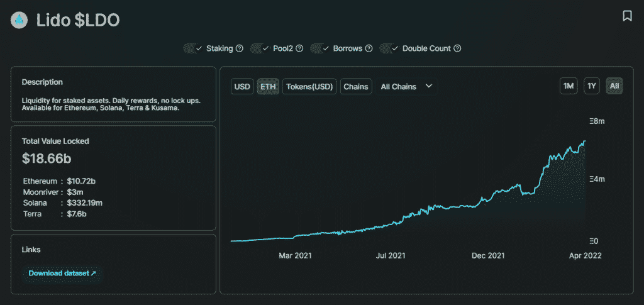Click the Lido water-drop logo icon
644x305 pixels.
(x=19, y=20)
